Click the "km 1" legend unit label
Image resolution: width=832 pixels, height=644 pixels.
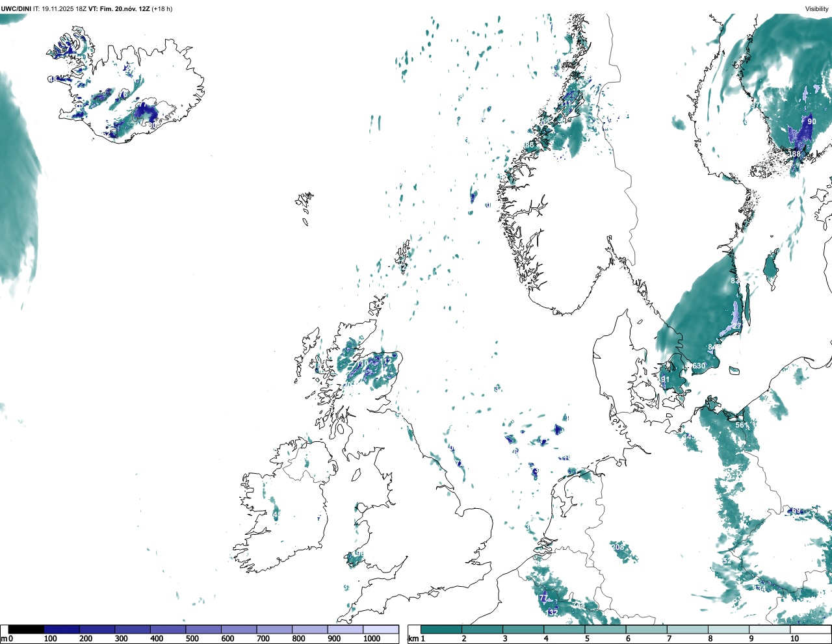point(417,639)
